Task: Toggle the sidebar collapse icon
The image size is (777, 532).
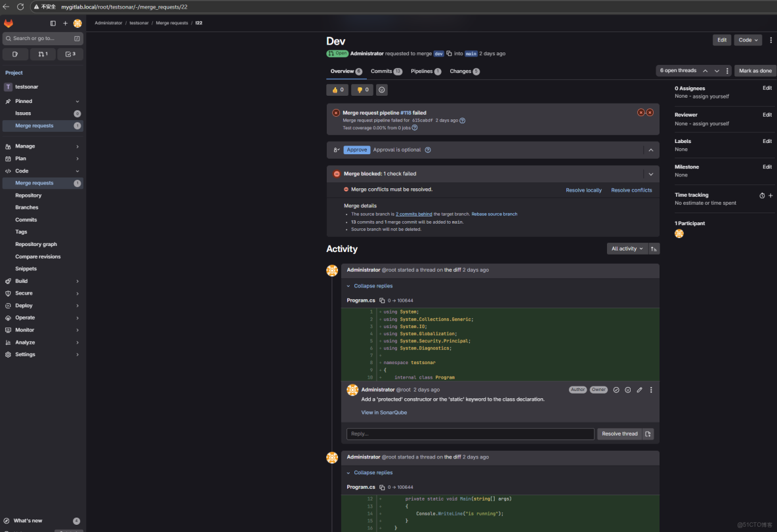Action: [x=52, y=23]
